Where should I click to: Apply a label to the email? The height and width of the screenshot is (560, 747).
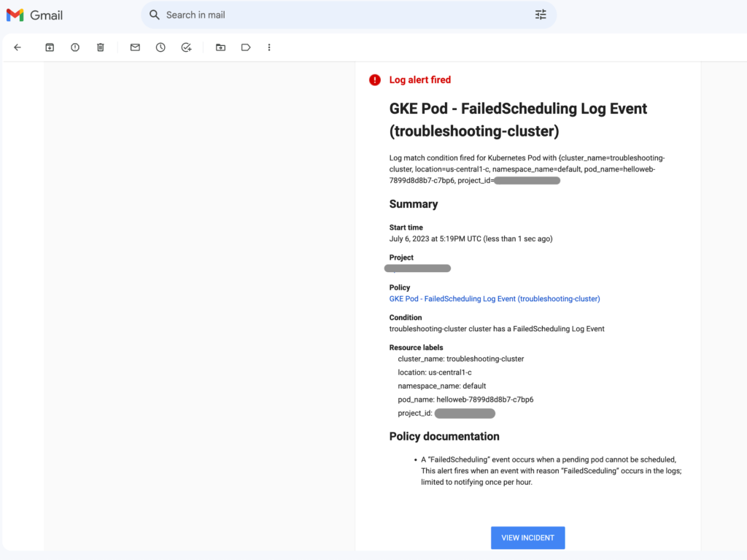pos(246,47)
